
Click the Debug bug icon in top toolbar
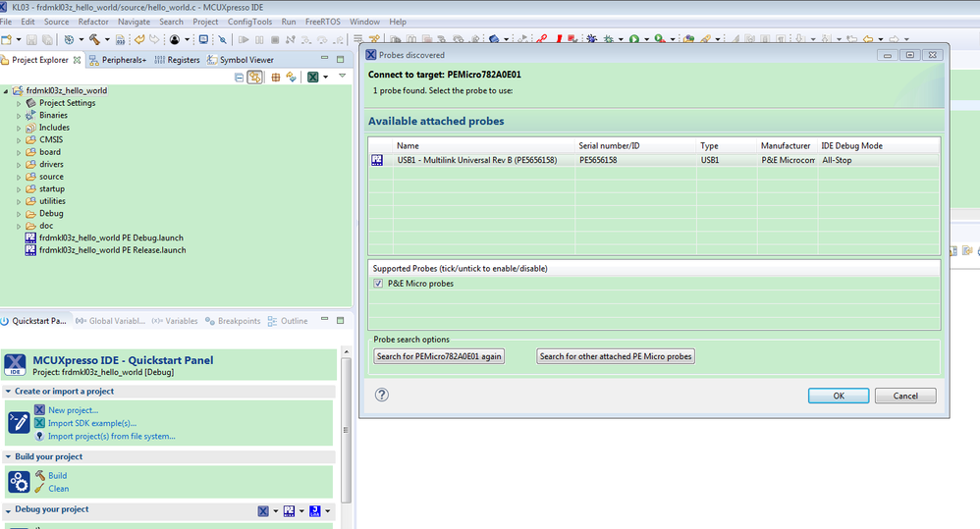[609, 39]
